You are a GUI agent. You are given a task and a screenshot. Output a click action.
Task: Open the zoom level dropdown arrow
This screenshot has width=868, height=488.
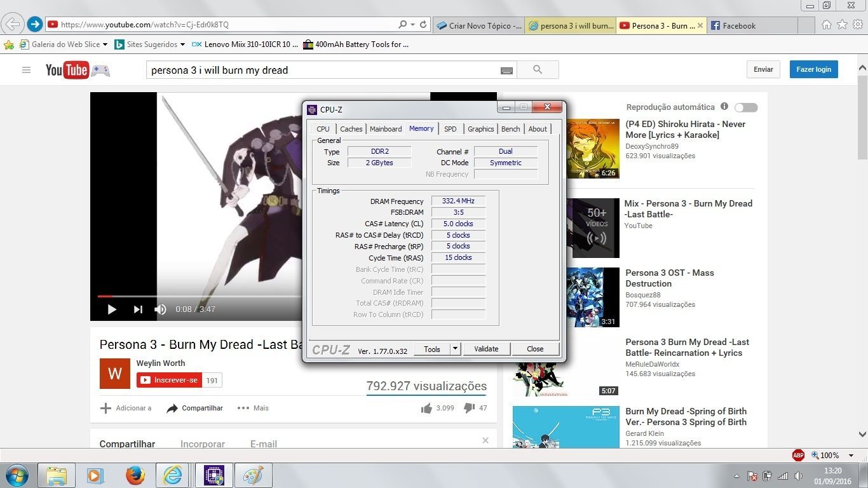(851, 456)
